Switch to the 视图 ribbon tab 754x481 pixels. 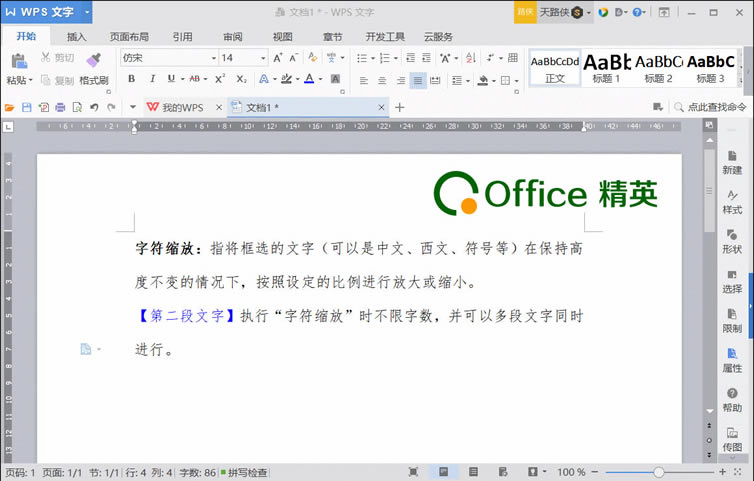pyautogui.click(x=282, y=37)
